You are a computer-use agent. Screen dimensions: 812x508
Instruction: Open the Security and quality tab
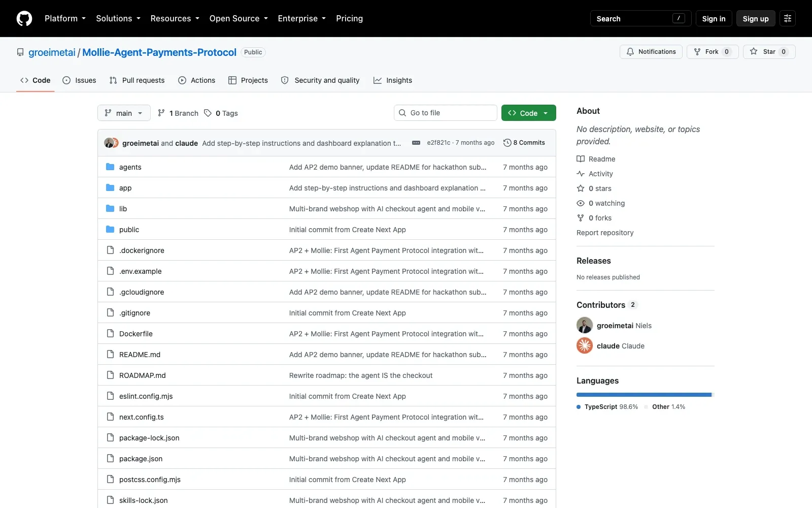click(320, 80)
